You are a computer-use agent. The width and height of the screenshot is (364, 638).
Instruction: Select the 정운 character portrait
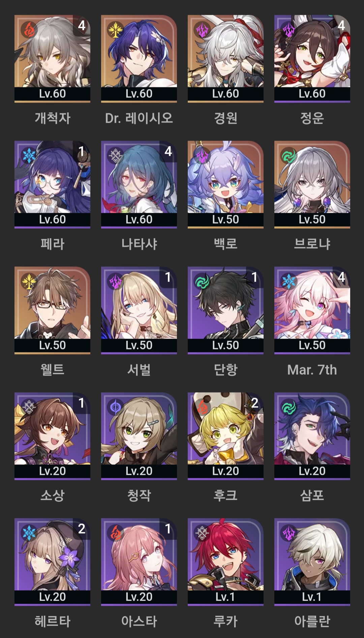click(312, 58)
